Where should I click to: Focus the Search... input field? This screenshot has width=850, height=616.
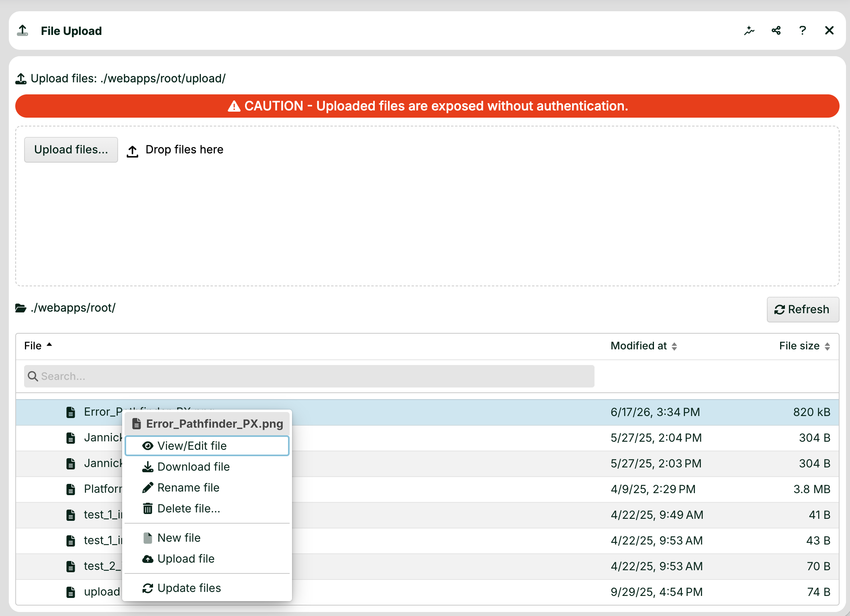[x=309, y=376]
